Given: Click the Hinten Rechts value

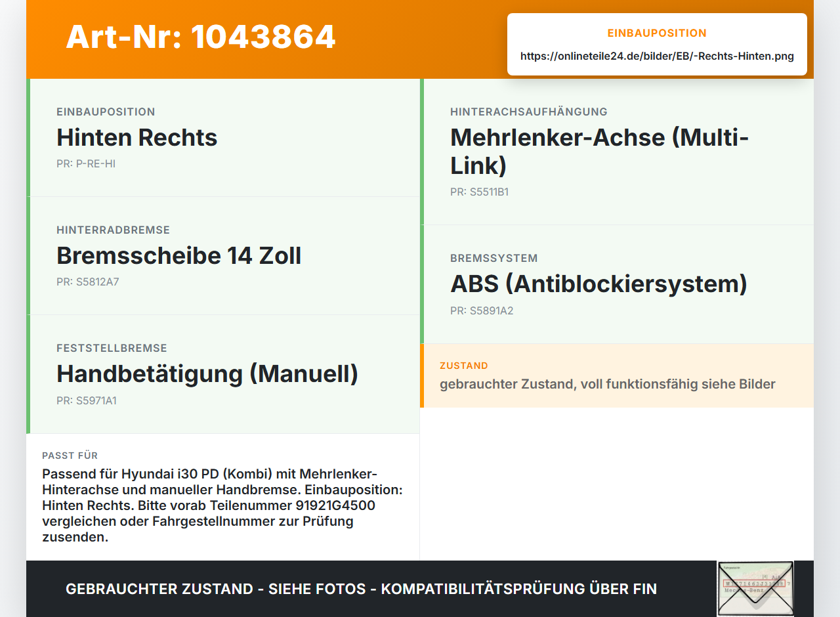Looking at the screenshot, I should (137, 137).
